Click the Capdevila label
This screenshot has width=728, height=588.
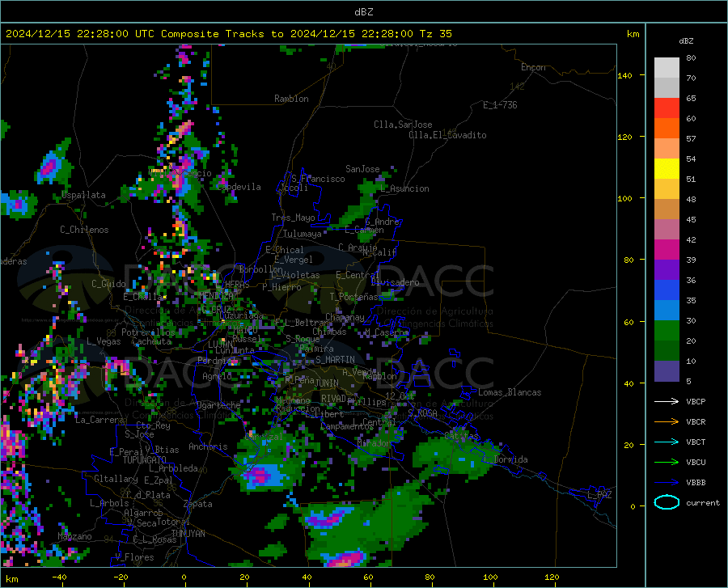pos(239,187)
